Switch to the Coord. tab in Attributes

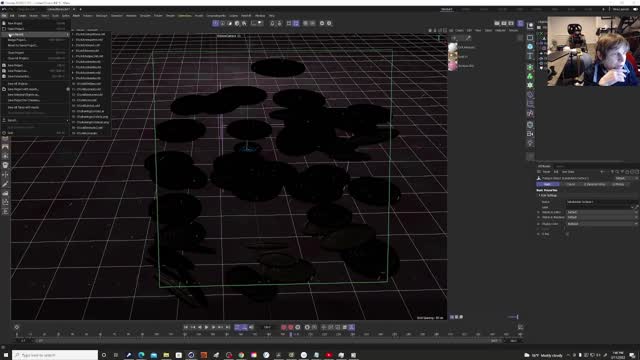click(571, 184)
